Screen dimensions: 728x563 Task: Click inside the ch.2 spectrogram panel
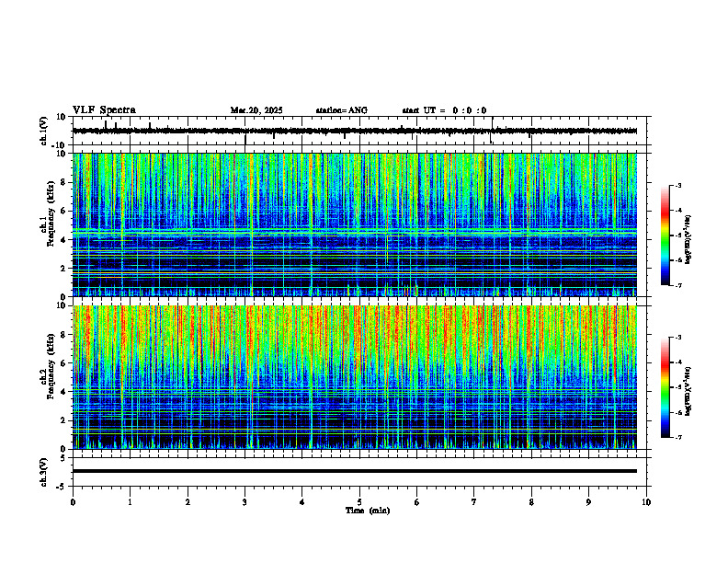355,377
